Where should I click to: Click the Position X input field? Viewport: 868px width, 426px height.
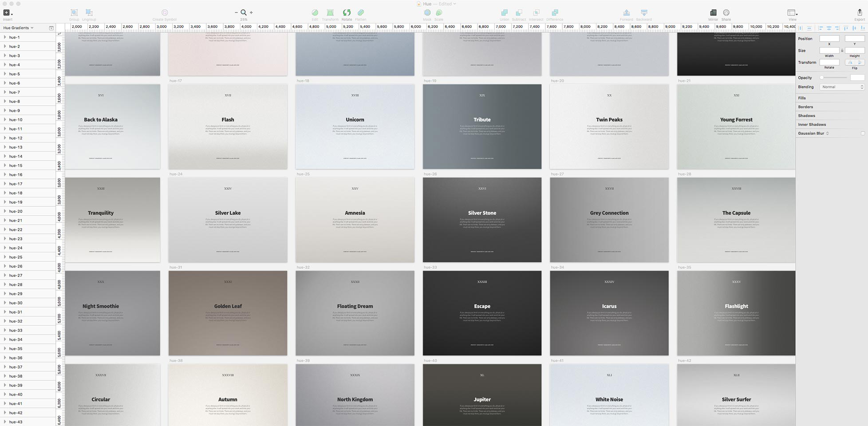coord(829,39)
